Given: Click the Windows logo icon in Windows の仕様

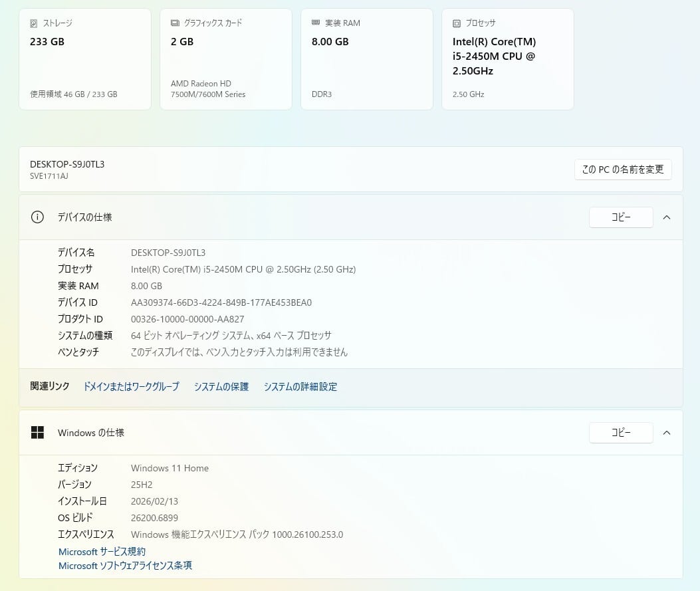Looking at the screenshot, I should tap(38, 433).
